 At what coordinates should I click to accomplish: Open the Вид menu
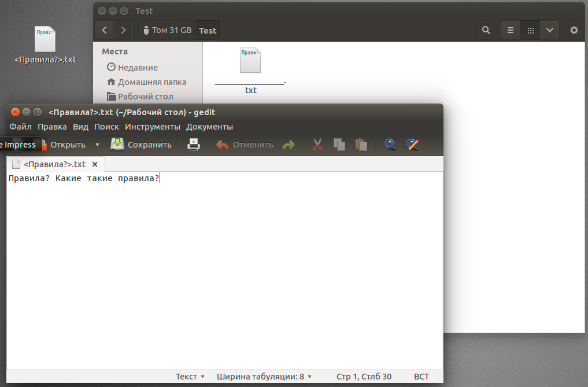[80, 127]
